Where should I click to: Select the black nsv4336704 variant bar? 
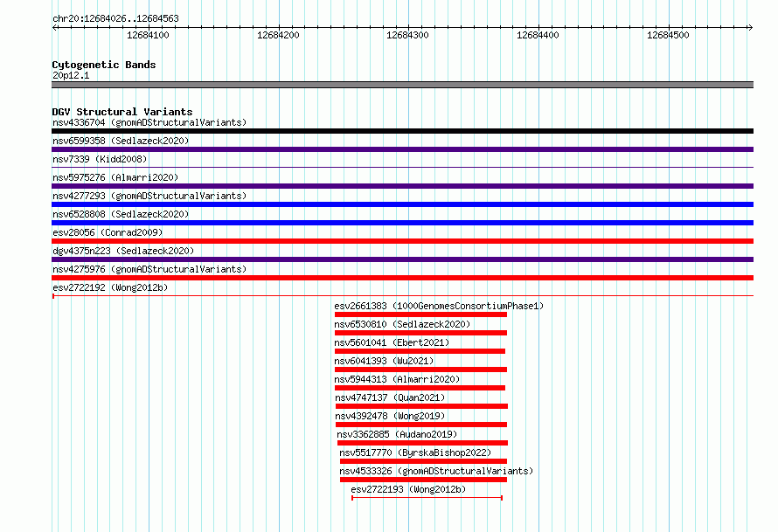pyautogui.click(x=402, y=131)
